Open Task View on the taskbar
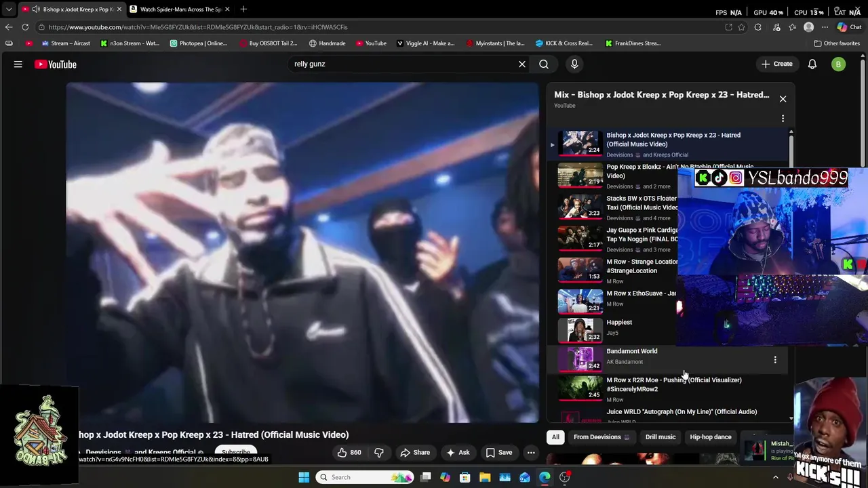The width and height of the screenshot is (868, 488). pyautogui.click(x=426, y=477)
